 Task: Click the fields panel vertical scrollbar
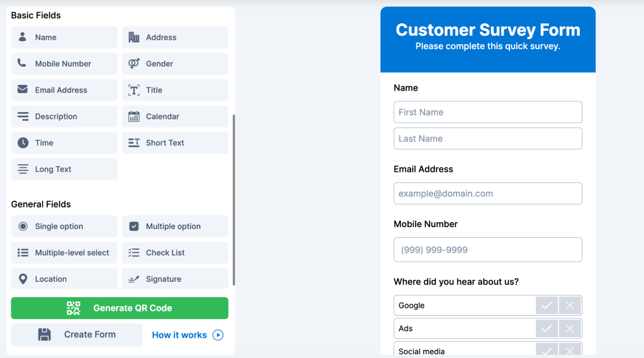(234, 199)
